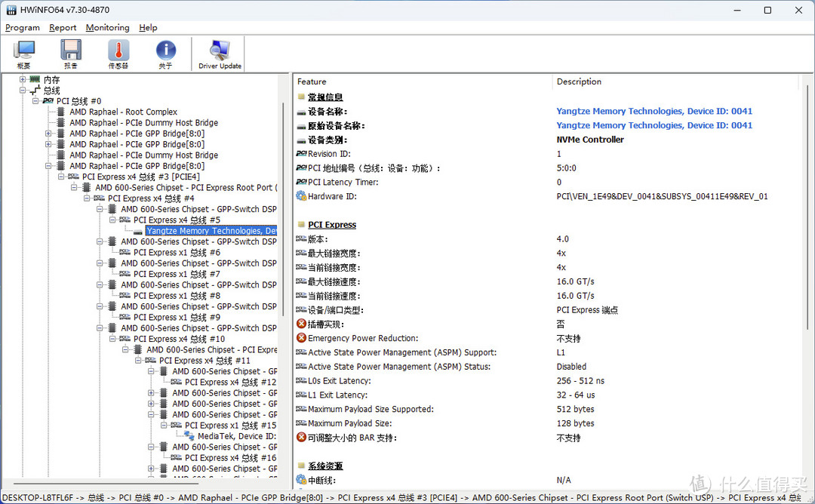Click slot icon beside 版本 row
The height and width of the screenshot is (504, 815).
point(301,239)
